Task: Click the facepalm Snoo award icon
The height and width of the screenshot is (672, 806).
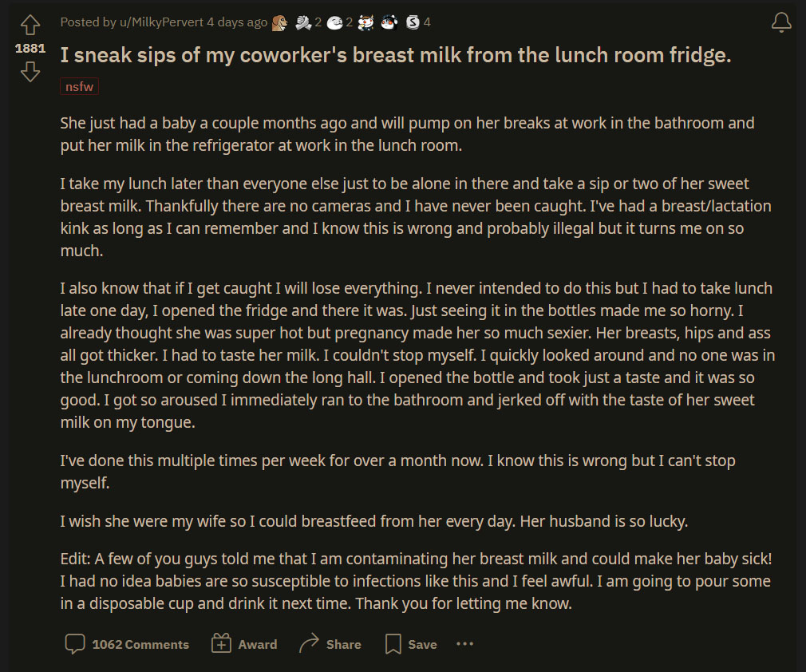Action: (x=389, y=22)
